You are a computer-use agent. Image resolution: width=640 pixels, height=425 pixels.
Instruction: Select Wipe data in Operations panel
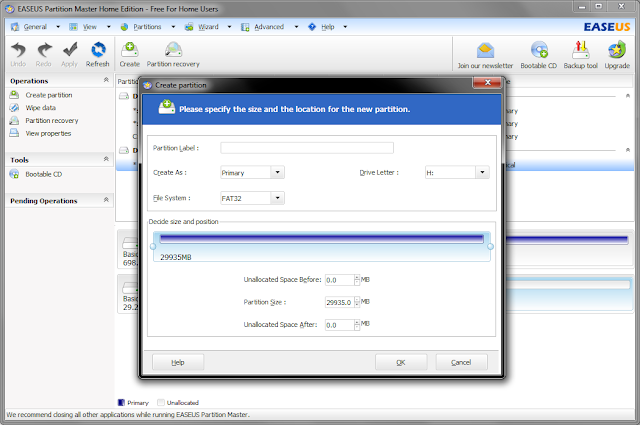(x=40, y=108)
